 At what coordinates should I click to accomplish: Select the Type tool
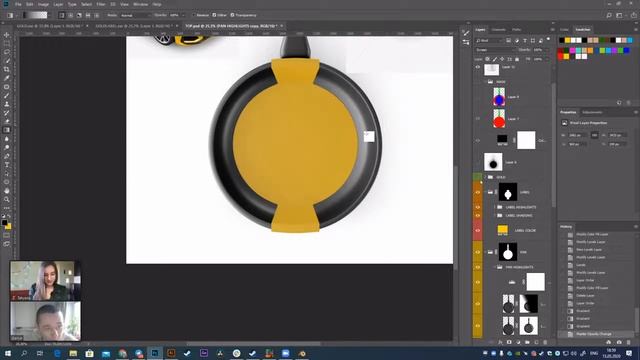pyautogui.click(x=7, y=164)
